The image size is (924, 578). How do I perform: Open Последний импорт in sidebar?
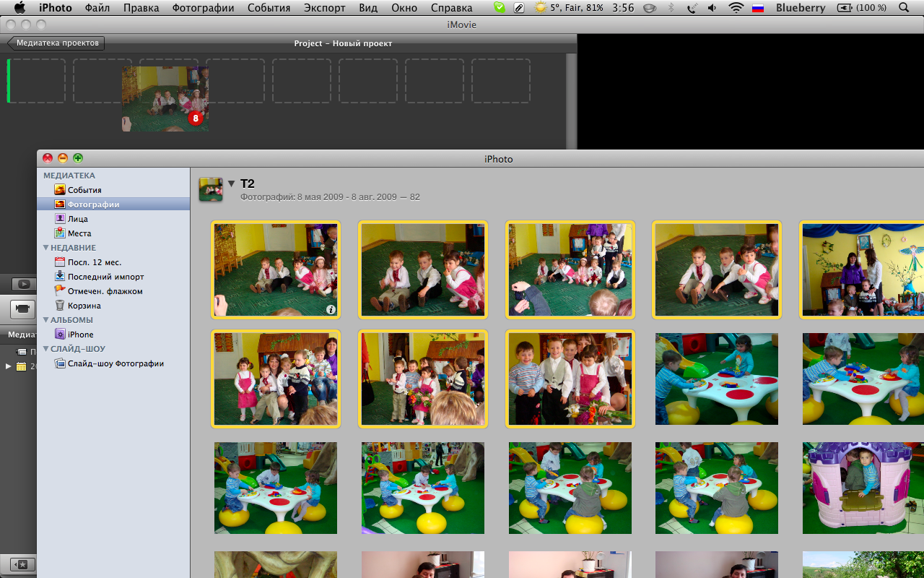click(105, 277)
